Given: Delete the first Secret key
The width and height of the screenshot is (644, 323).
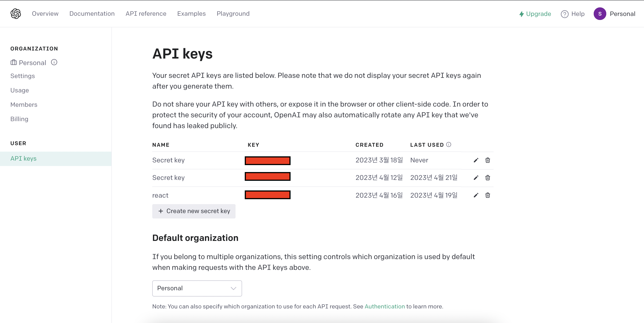Looking at the screenshot, I should click(x=487, y=160).
